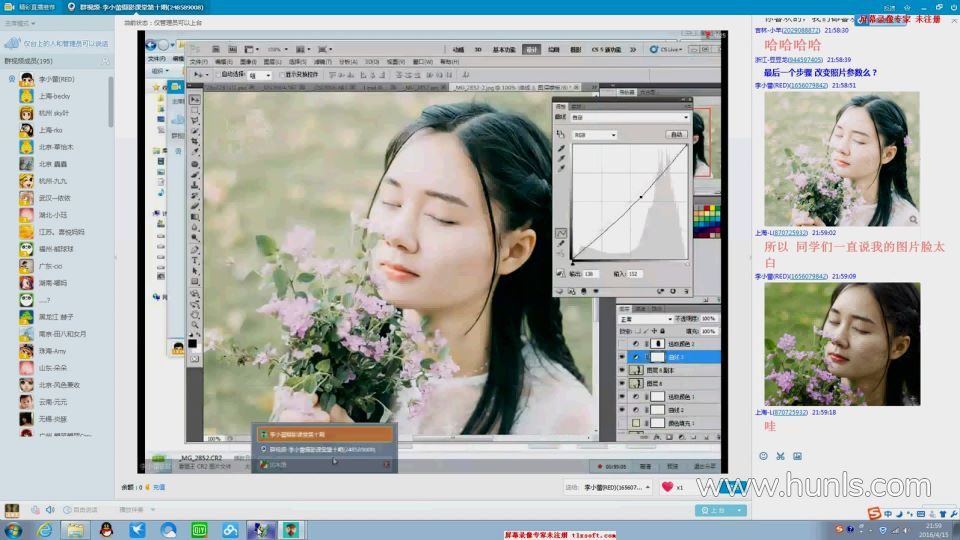Pick the black point eyedropper in Curves
The width and height of the screenshot is (960, 540).
561,148
